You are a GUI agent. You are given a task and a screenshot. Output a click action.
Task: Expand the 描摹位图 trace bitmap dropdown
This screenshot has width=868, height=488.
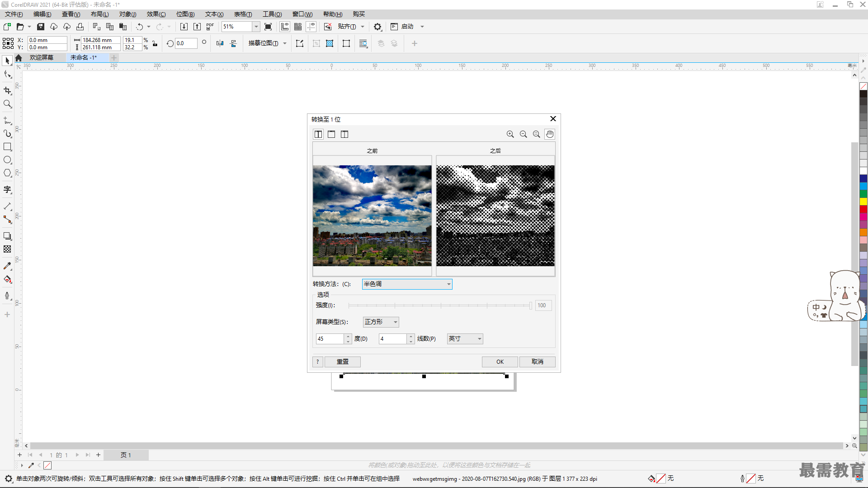click(285, 43)
